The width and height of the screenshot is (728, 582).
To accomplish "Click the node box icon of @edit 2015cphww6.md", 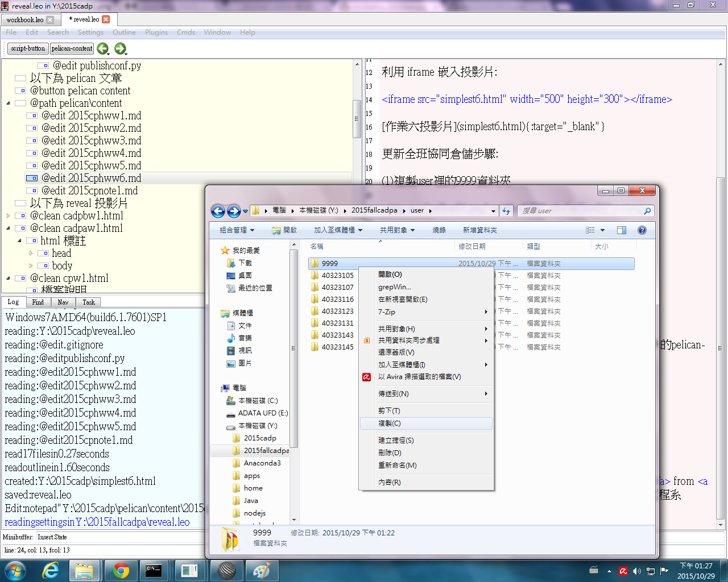I will point(32,178).
